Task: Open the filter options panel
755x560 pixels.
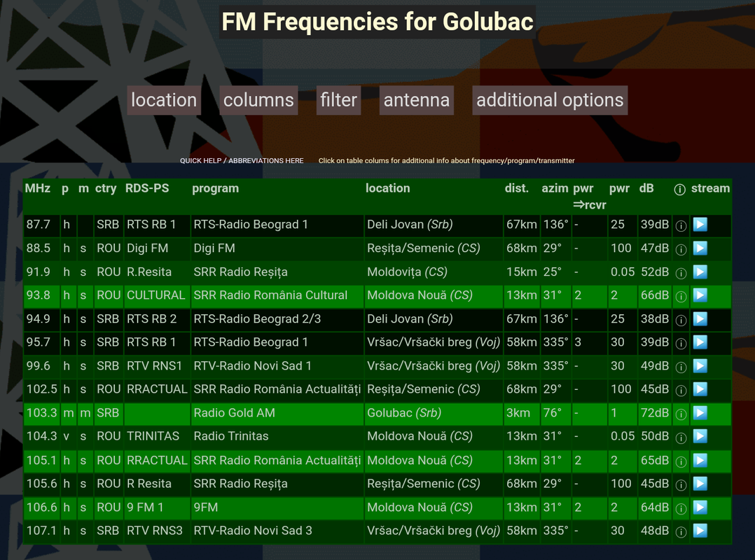Action: [x=338, y=100]
